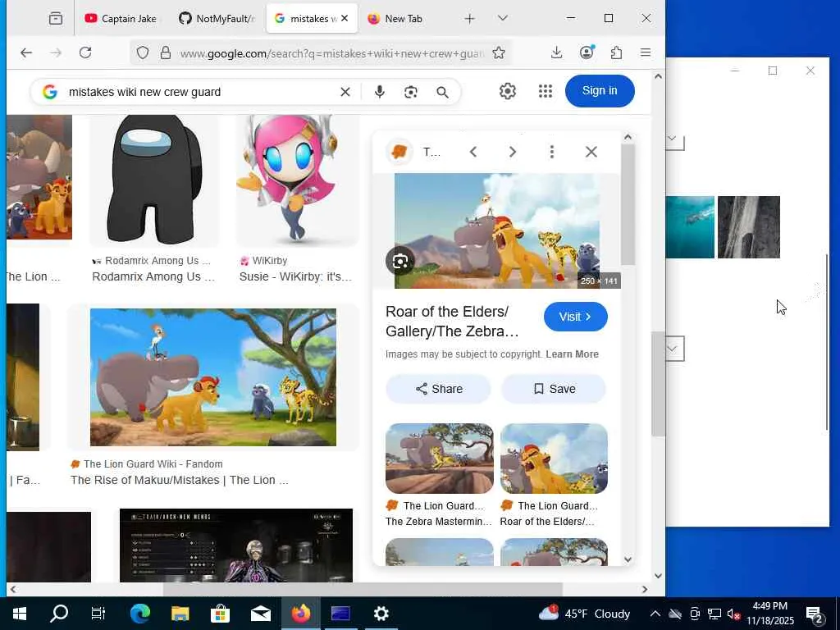Click the magnifier search submit icon
840x630 pixels.
[x=442, y=92]
